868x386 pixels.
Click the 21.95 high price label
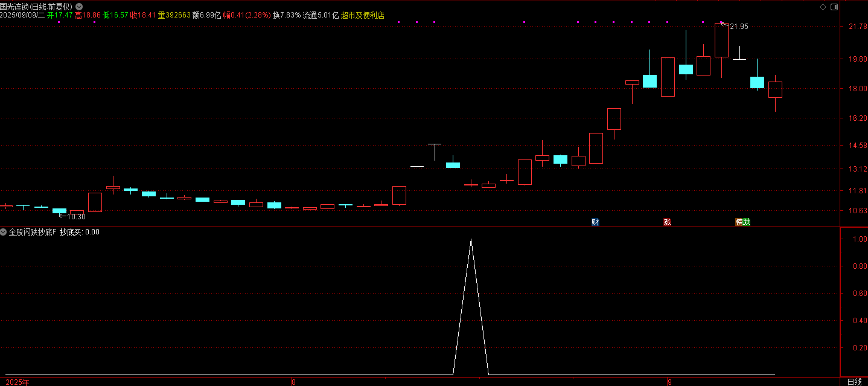coord(739,27)
